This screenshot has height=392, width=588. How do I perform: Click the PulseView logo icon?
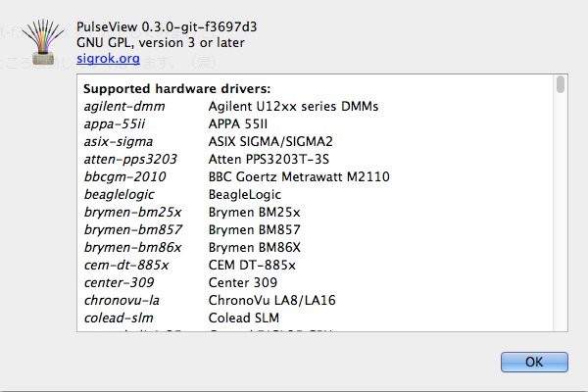(x=41, y=40)
